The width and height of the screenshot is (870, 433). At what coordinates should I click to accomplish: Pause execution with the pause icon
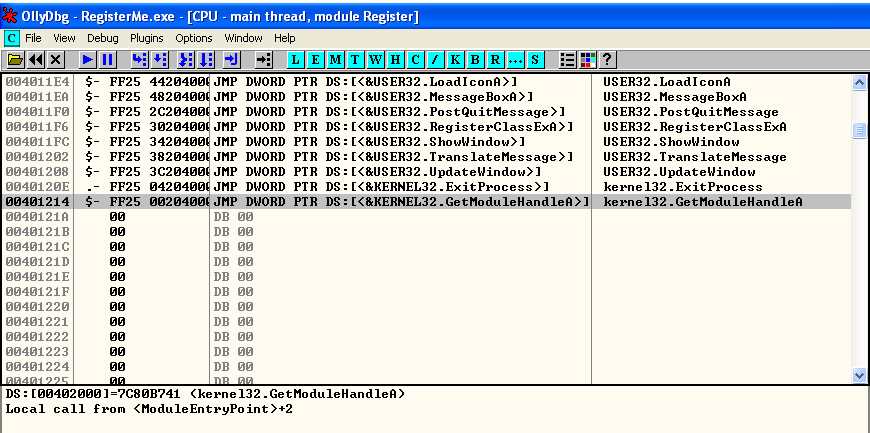click(x=107, y=59)
